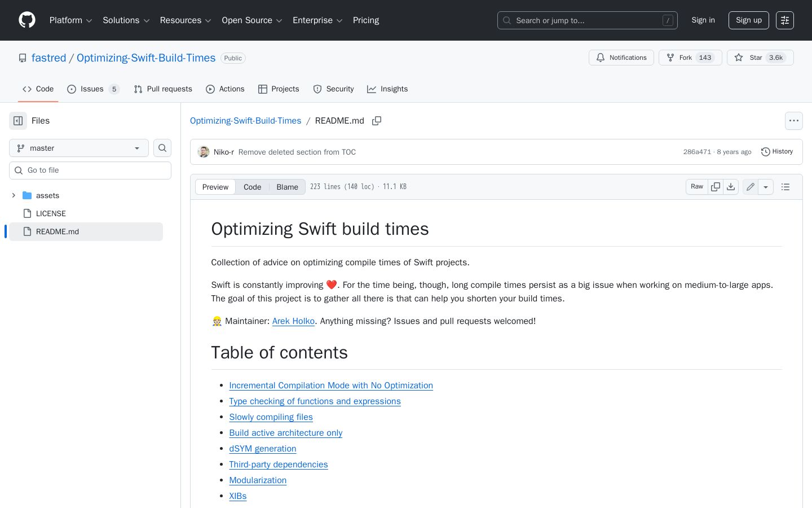Jump to Build active architecture only section
This screenshot has width=812, height=508.
286,433
